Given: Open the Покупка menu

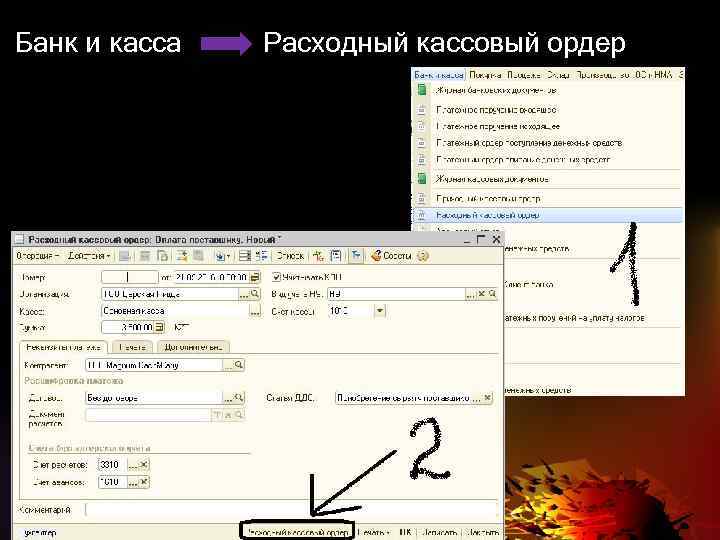Looking at the screenshot, I should pyautogui.click(x=485, y=75).
